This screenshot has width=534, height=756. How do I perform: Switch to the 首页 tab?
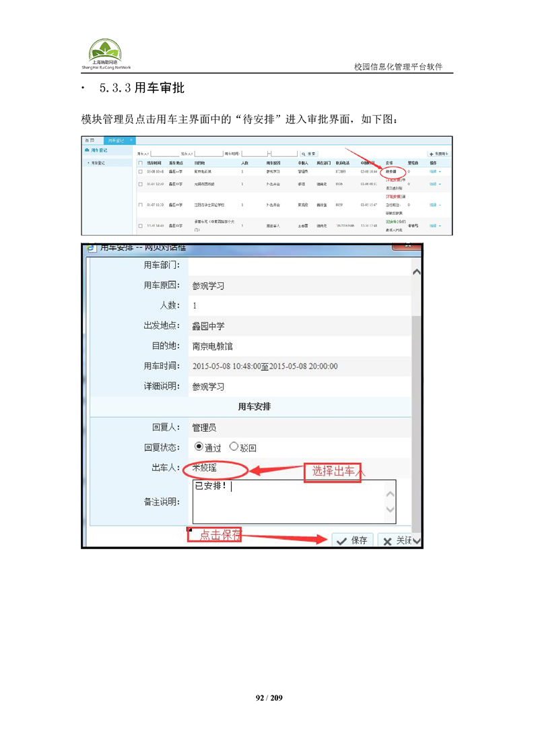point(90,140)
